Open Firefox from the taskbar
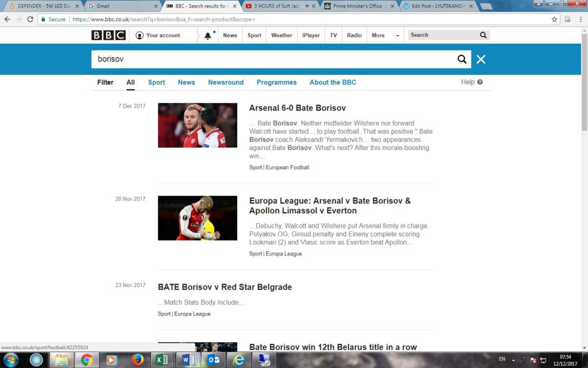The height and width of the screenshot is (368, 588). point(137,360)
